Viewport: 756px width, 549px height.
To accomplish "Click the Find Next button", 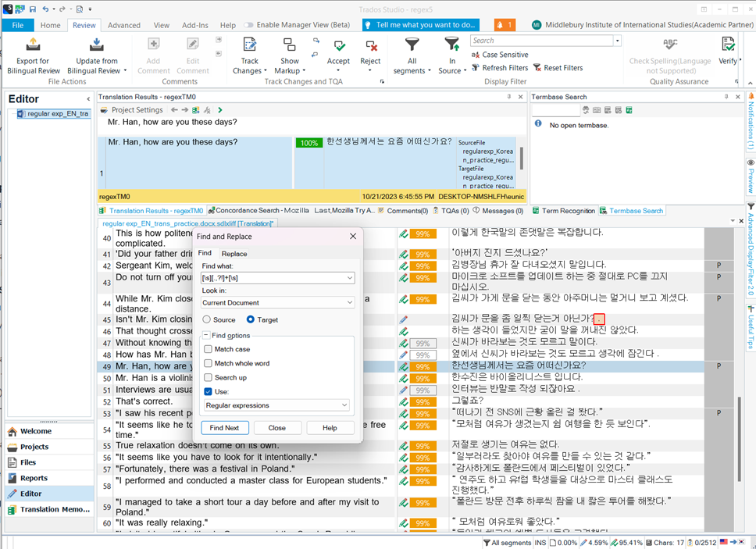I will pyautogui.click(x=224, y=428).
